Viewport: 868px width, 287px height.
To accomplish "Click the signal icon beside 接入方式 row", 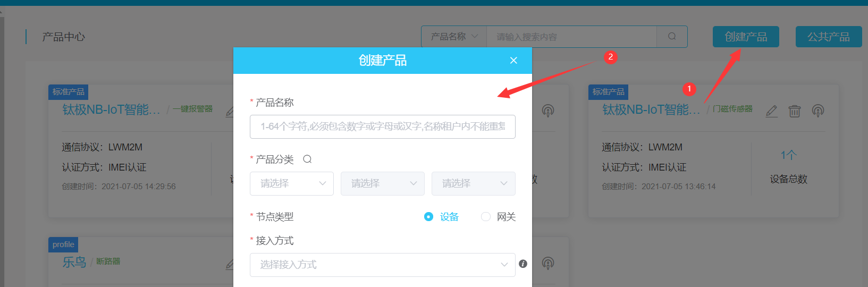I will tap(548, 263).
